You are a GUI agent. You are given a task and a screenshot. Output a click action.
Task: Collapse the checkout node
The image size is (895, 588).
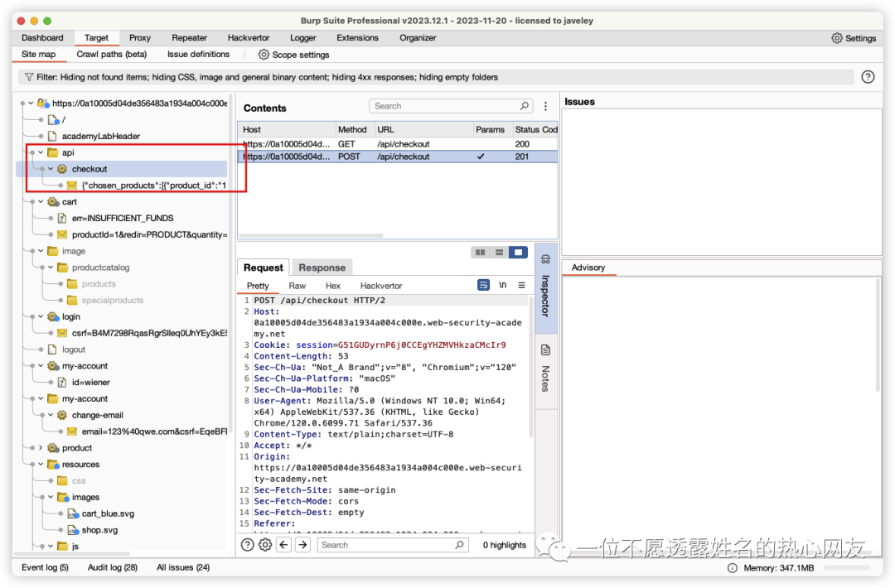pos(51,169)
